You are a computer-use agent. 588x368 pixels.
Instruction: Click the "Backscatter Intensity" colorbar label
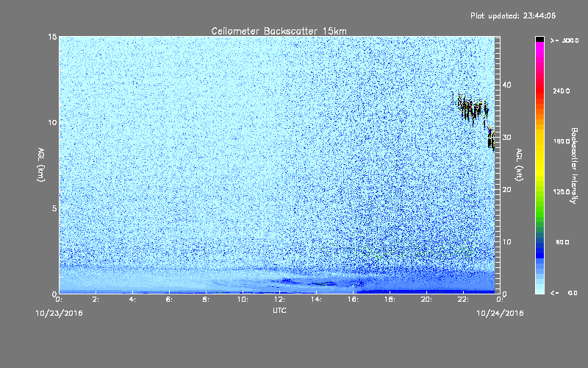point(574,166)
